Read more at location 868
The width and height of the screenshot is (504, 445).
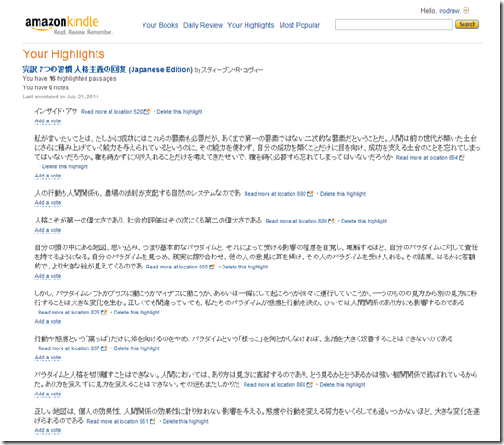point(274,385)
